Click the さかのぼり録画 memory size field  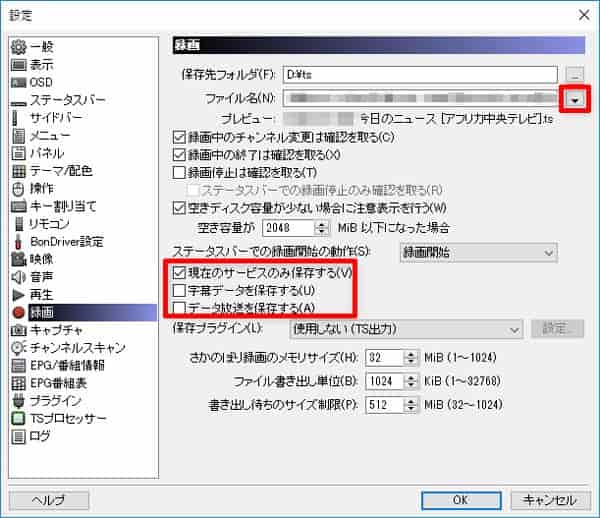coord(385,358)
